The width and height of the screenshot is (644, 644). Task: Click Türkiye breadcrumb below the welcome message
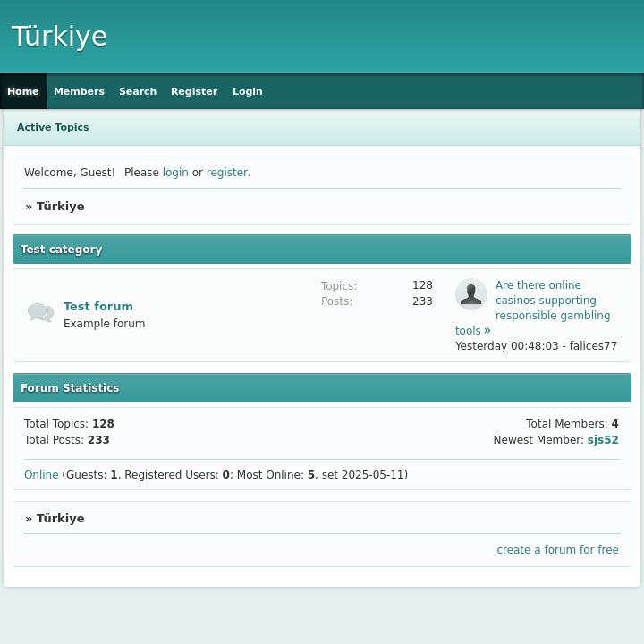(60, 207)
